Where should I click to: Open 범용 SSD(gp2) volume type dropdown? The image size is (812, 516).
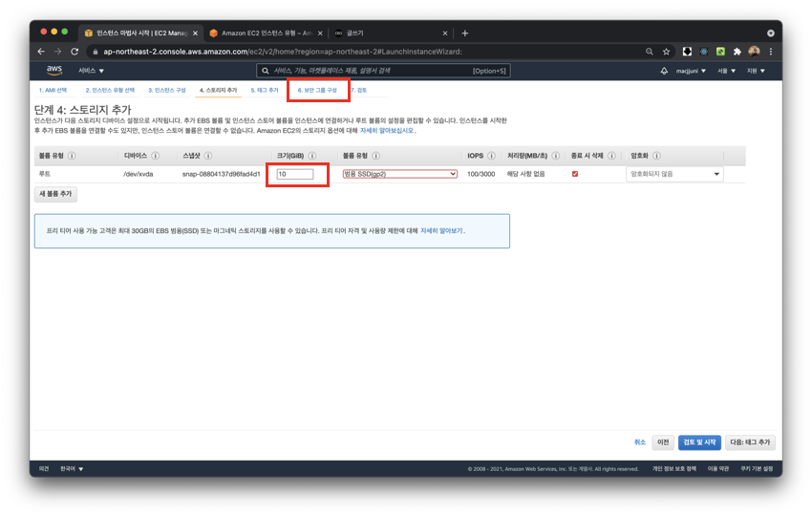pos(399,174)
